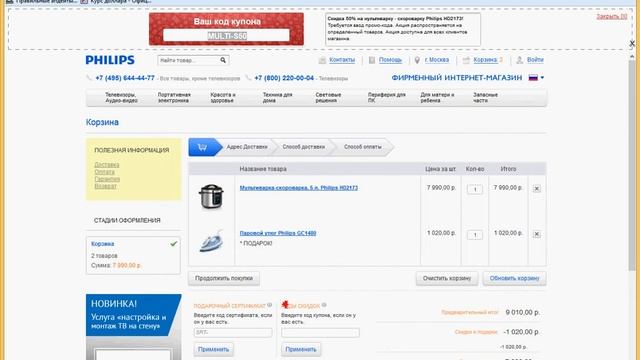Click the multicooker product thumbnail
This screenshot has width=640, height=360.
211,196
